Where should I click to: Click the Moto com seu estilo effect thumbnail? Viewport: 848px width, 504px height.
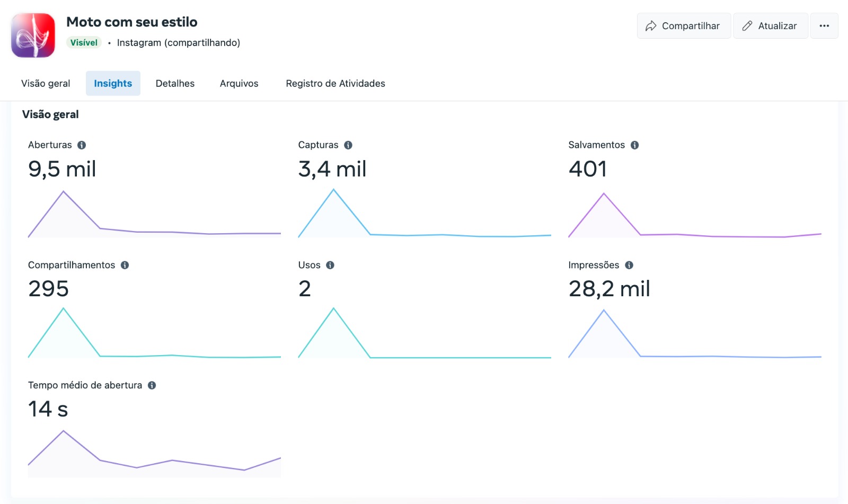pos(33,35)
